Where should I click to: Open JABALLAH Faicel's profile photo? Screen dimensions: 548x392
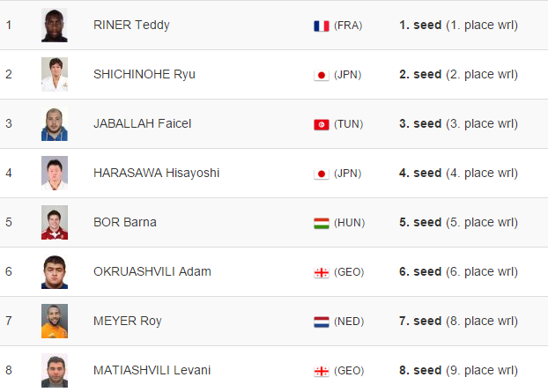coord(55,123)
